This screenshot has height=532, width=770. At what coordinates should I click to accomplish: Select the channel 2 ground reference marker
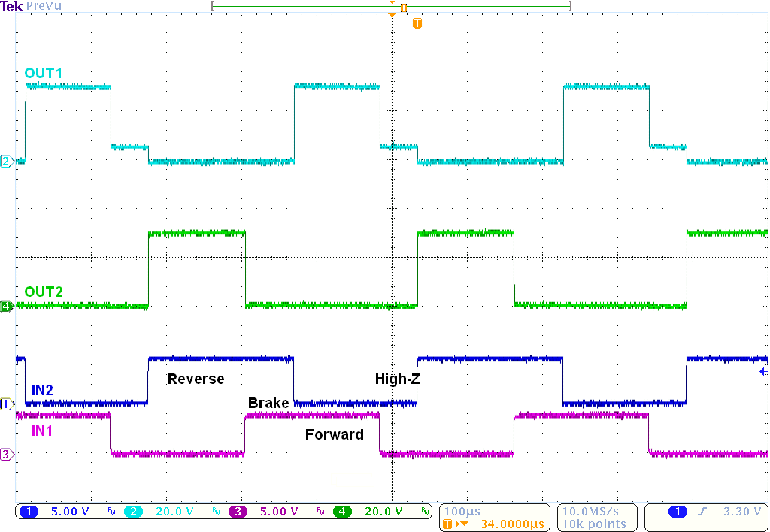pyautogui.click(x=6, y=159)
